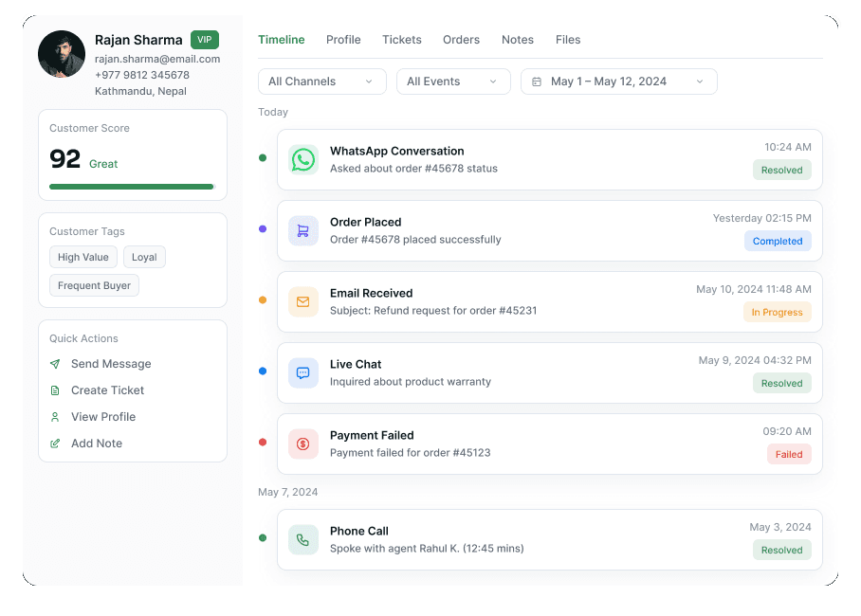Image resolution: width=861 pixels, height=616 pixels.
Task: Click the pencil icon beside Add Note
Action: pyautogui.click(x=55, y=444)
